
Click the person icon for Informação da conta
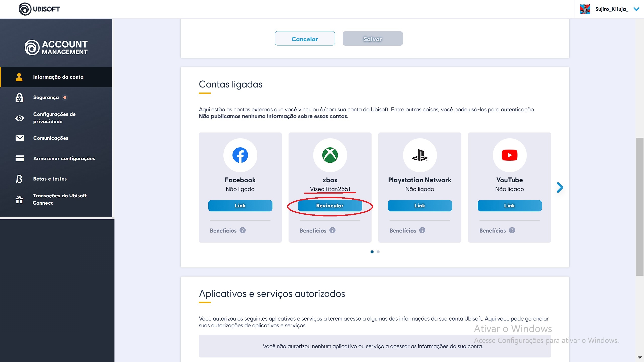tap(19, 77)
